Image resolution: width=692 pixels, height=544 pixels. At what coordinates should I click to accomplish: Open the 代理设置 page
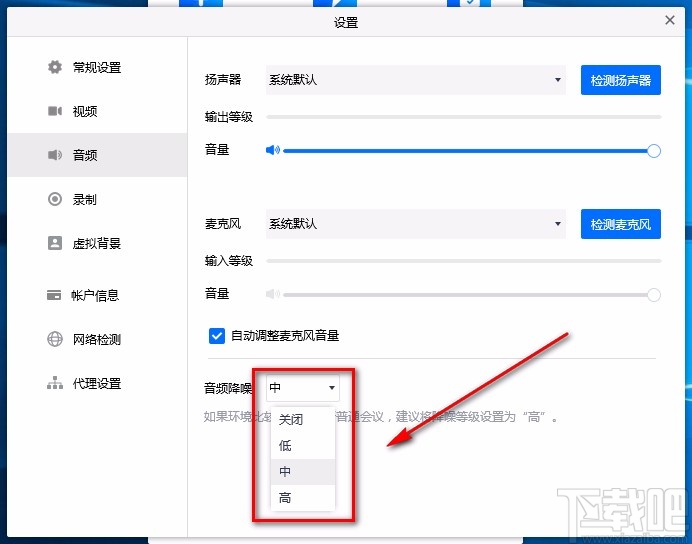[97, 383]
